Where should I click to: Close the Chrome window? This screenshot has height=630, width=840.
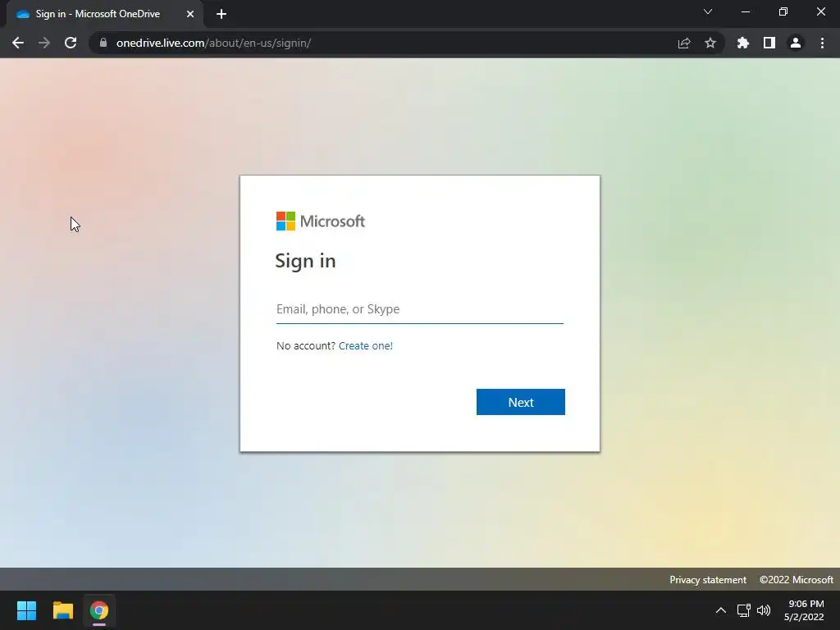pos(820,11)
